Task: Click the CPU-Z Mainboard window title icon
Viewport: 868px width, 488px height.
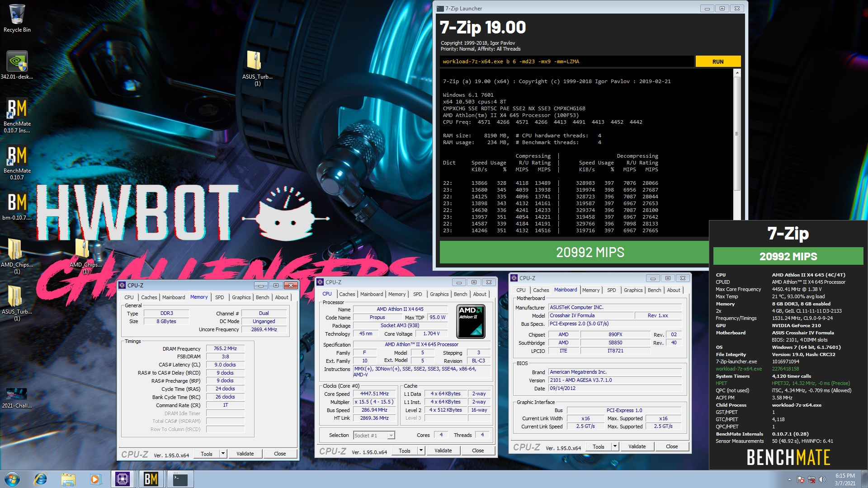Action: click(x=514, y=278)
